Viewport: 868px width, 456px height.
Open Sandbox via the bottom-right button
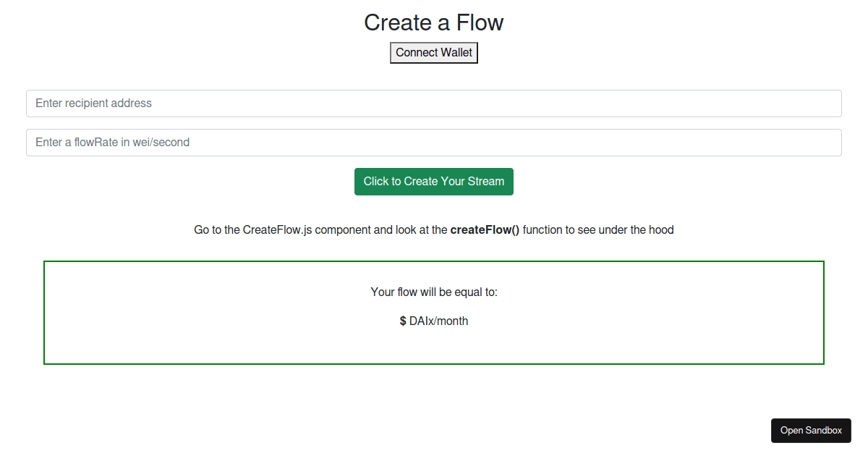(811, 430)
